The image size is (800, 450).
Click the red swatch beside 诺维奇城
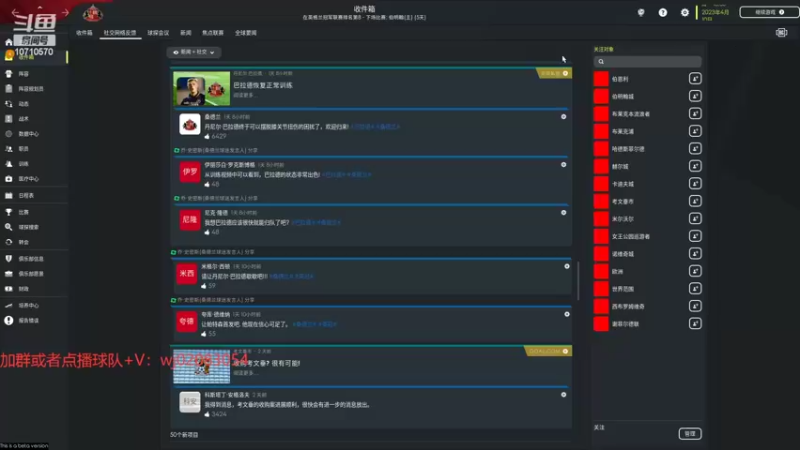click(x=601, y=254)
